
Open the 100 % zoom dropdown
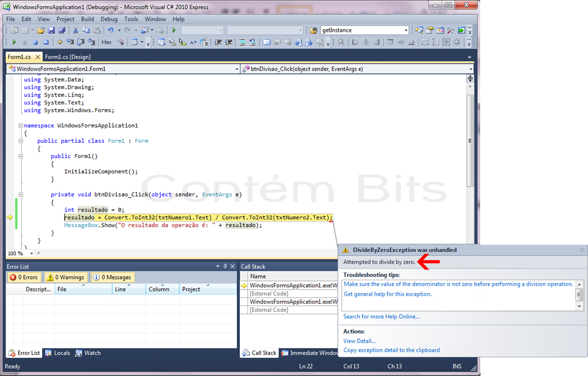[32, 254]
